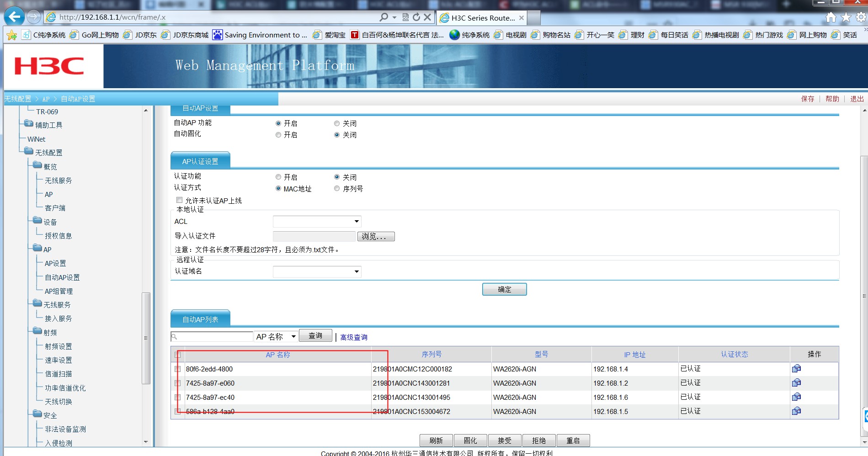
Task: Open the Go网上购物 bookmark
Action: (94, 35)
